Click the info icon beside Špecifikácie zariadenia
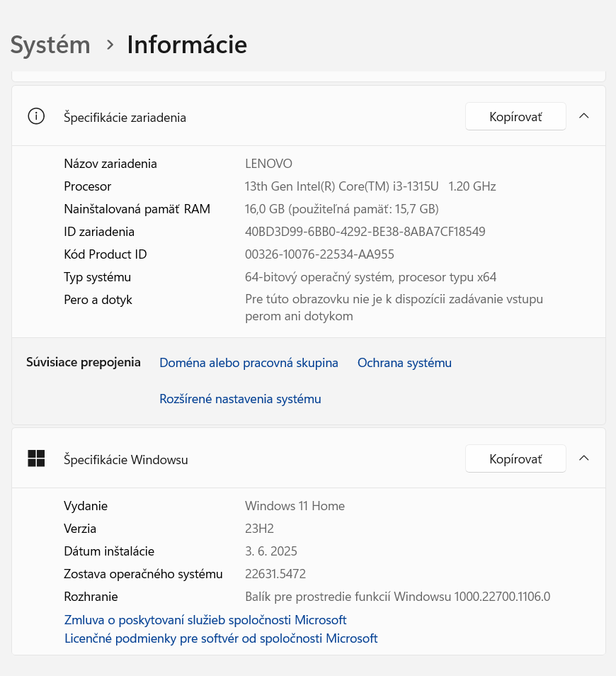The width and height of the screenshot is (616, 676). pyautogui.click(x=36, y=116)
